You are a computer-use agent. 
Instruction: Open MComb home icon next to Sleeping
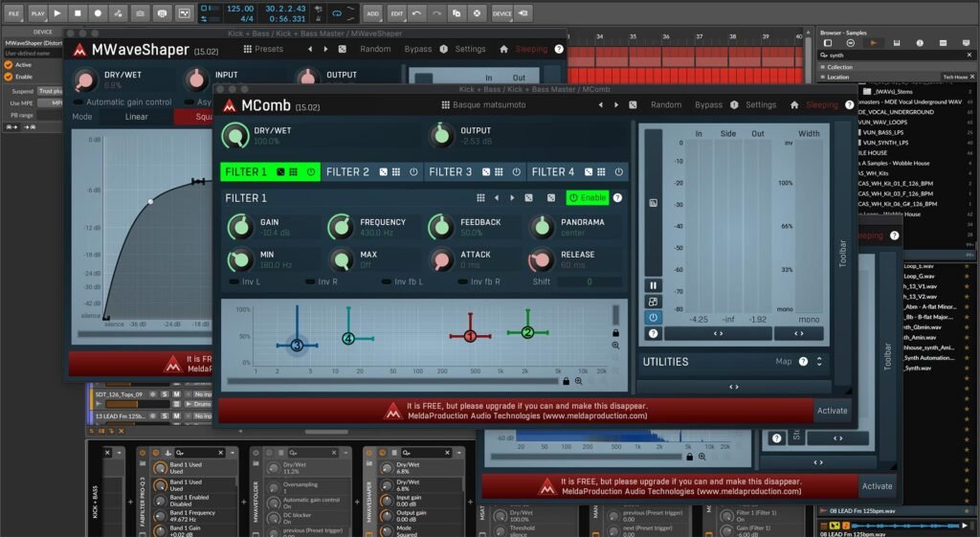point(794,105)
